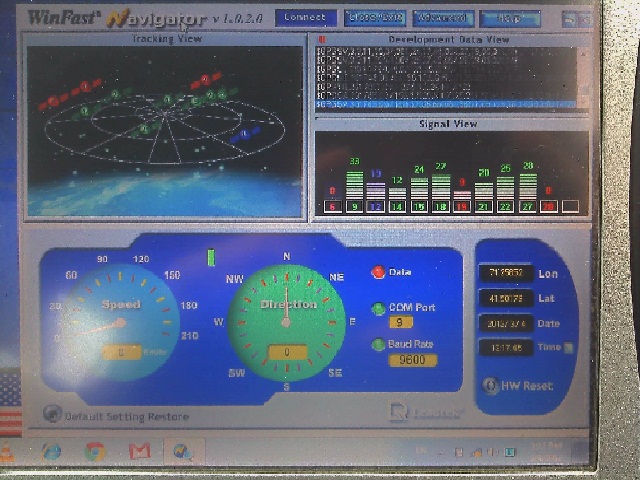This screenshot has width=640, height=480.
Task: Click the Close/Exit button
Action: (375, 18)
